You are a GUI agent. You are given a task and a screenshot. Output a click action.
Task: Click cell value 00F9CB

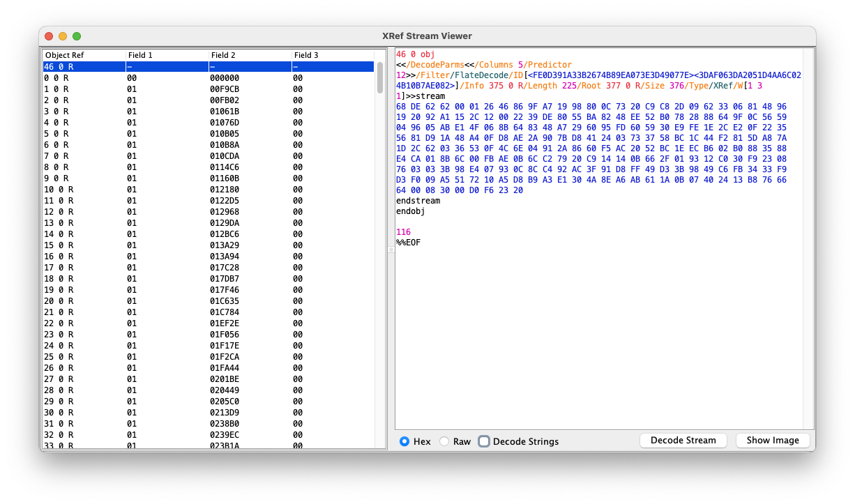pyautogui.click(x=225, y=89)
